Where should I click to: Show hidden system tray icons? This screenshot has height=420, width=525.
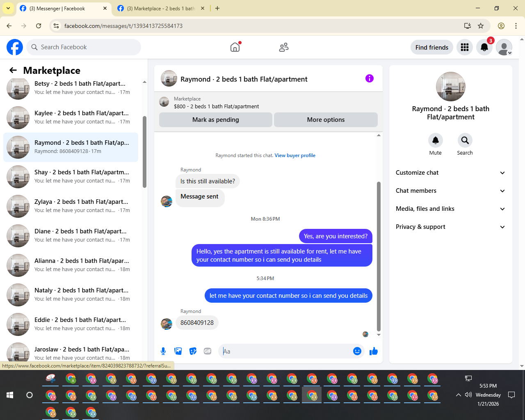458,395
